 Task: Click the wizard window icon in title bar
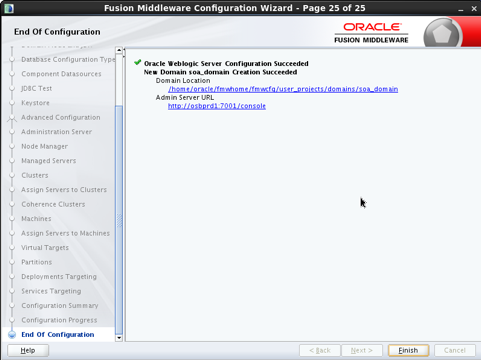click(x=9, y=8)
